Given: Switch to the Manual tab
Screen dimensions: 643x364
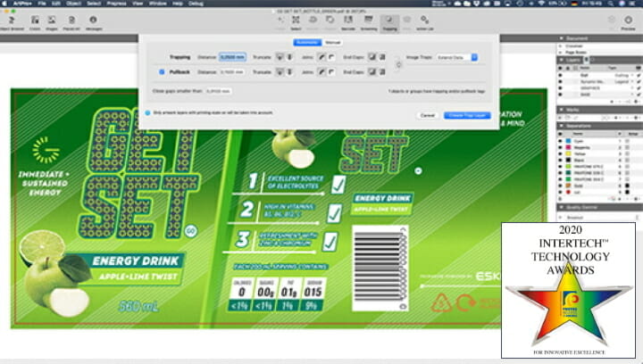Looking at the screenshot, I should (332, 43).
